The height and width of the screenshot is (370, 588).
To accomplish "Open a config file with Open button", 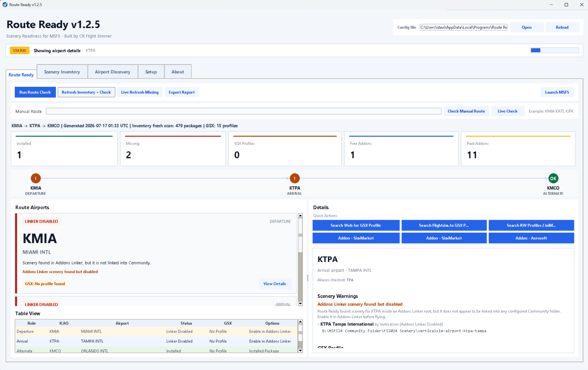I will point(526,27).
